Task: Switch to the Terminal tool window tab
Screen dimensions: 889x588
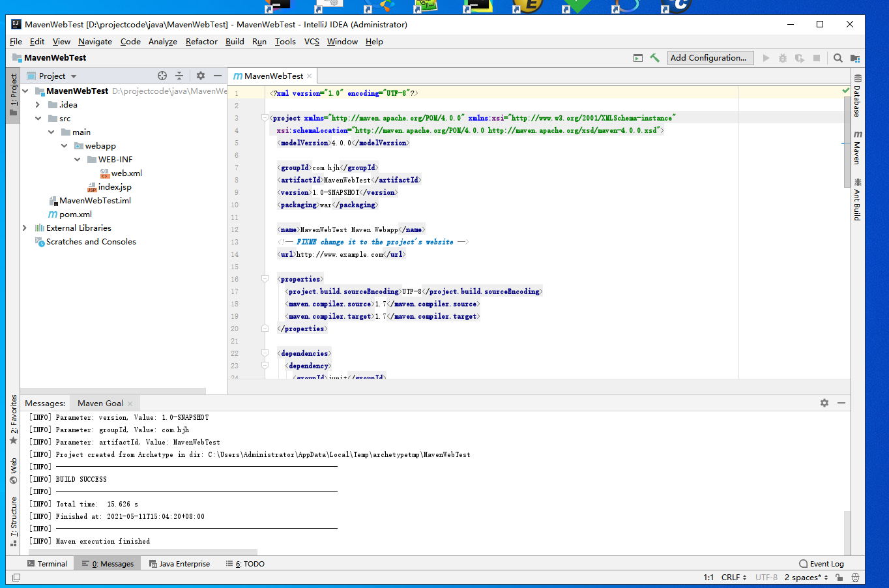Action: (47, 564)
